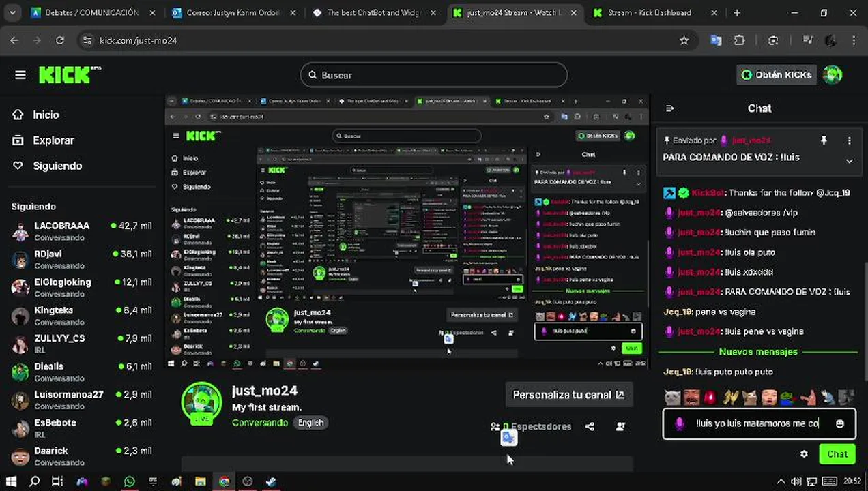This screenshot has height=491, width=868.
Task: Open the Windows Start menu
Action: [x=12, y=481]
